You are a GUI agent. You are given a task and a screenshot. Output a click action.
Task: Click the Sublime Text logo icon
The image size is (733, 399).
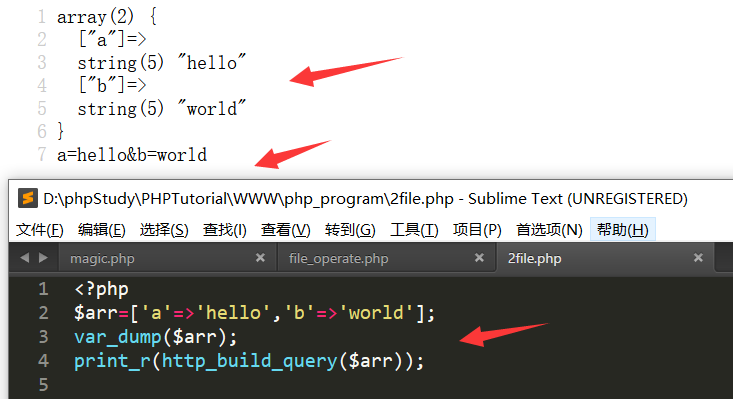pyautogui.click(x=28, y=198)
